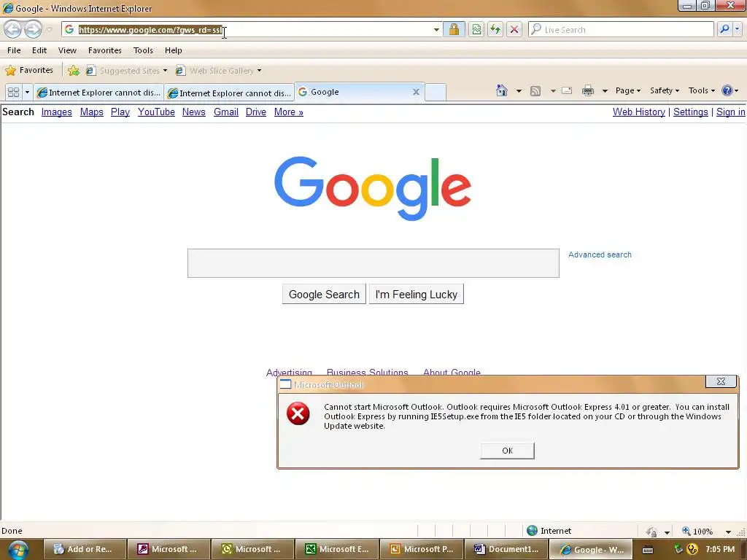Open the View menu

point(67,50)
